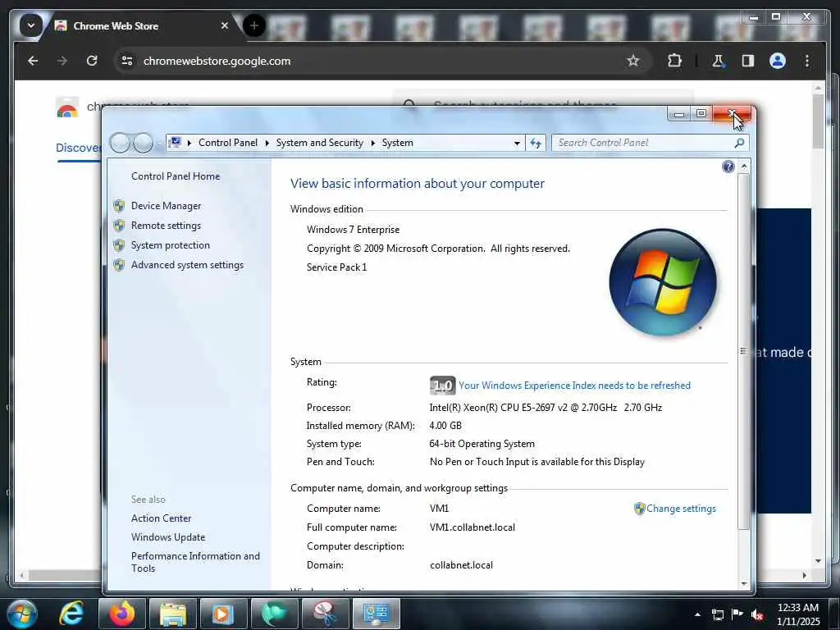
Task: Open Windows Explorer from taskbar
Action: 173,614
